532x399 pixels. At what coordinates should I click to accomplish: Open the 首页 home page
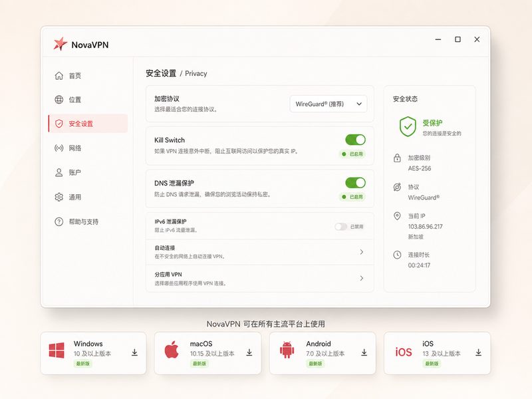(88, 76)
